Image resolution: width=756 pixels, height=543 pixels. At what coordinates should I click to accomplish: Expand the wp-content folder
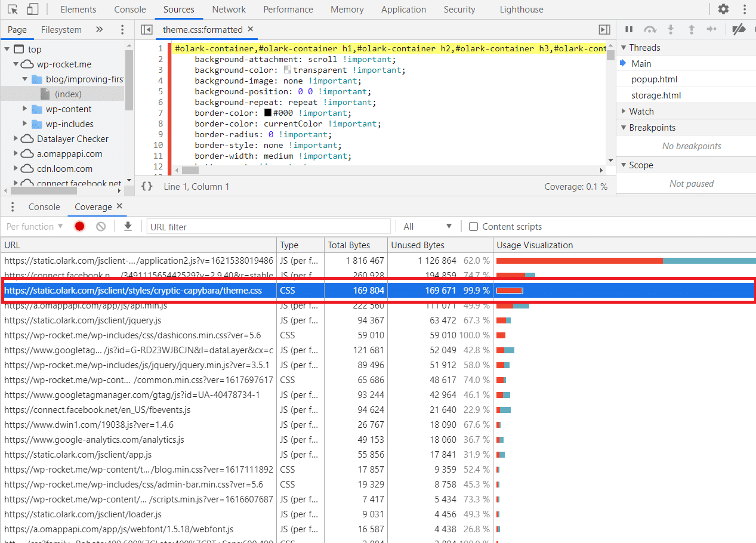click(x=25, y=109)
